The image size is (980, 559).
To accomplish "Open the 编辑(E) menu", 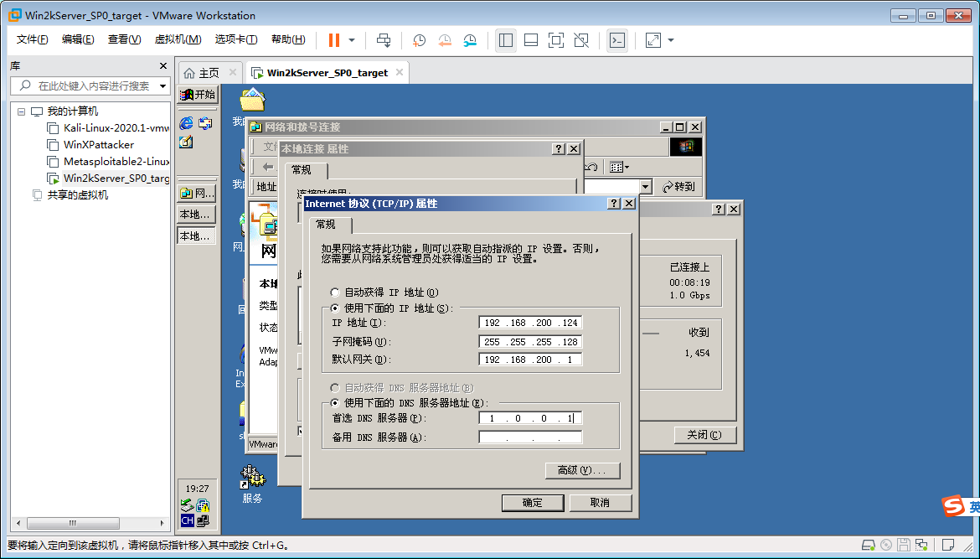I will [78, 39].
